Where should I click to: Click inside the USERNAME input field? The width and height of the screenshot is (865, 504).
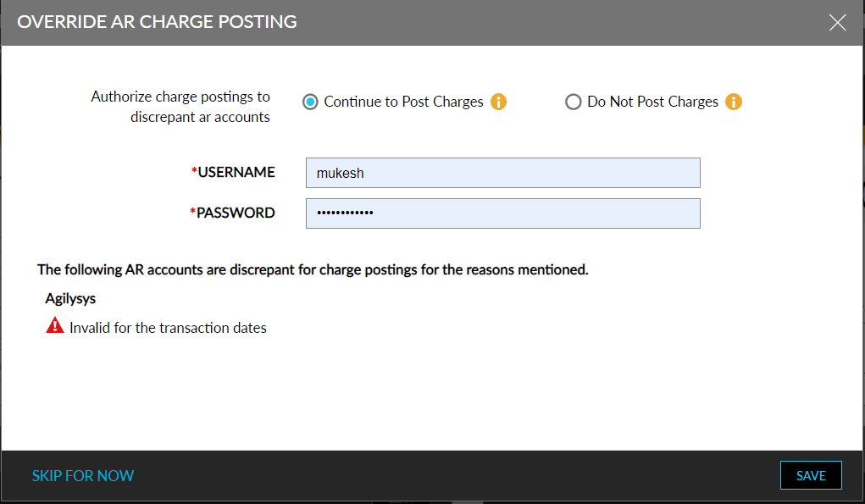[502, 173]
